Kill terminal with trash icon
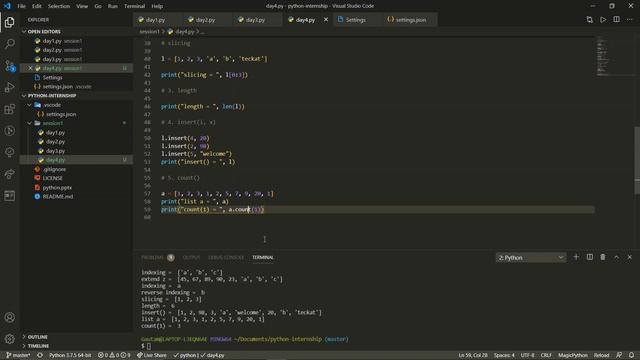640x360 pixels. click(x=603, y=257)
